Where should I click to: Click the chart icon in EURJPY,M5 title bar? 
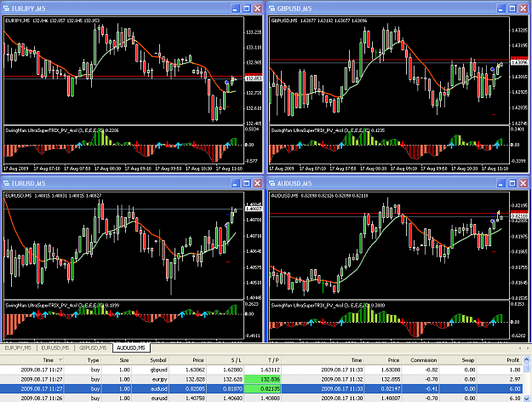tap(6, 9)
